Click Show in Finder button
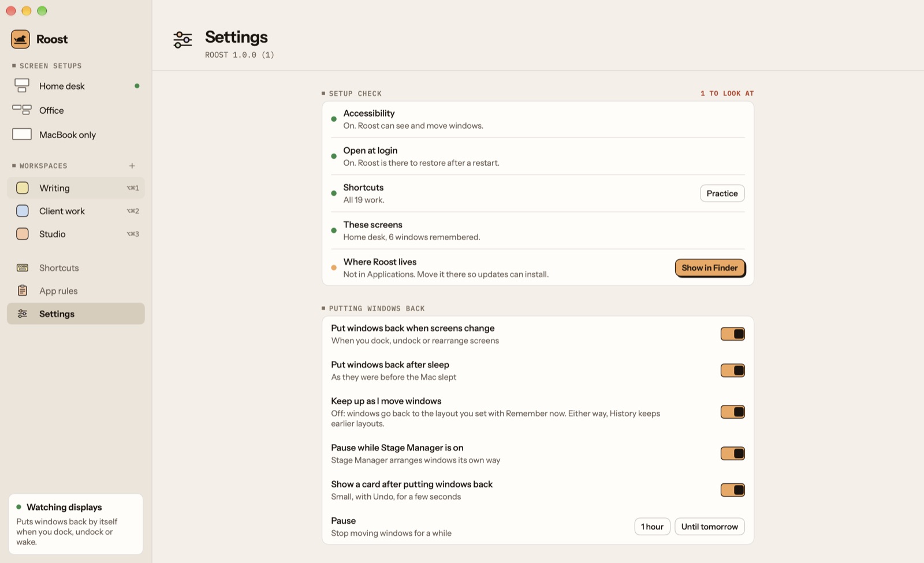This screenshot has width=924, height=563. click(710, 268)
